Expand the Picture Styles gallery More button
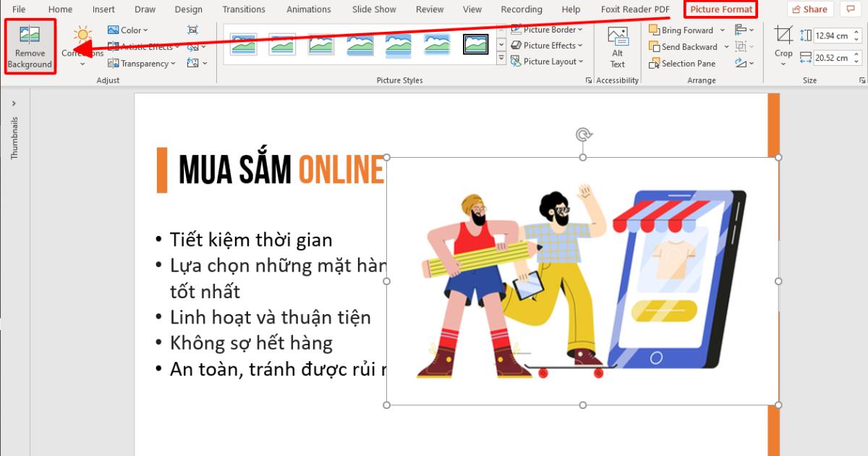This screenshot has width=868, height=456. [x=501, y=58]
